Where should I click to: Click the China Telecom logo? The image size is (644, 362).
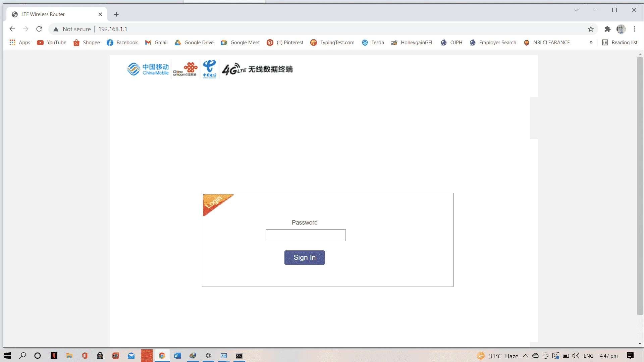pos(209,69)
